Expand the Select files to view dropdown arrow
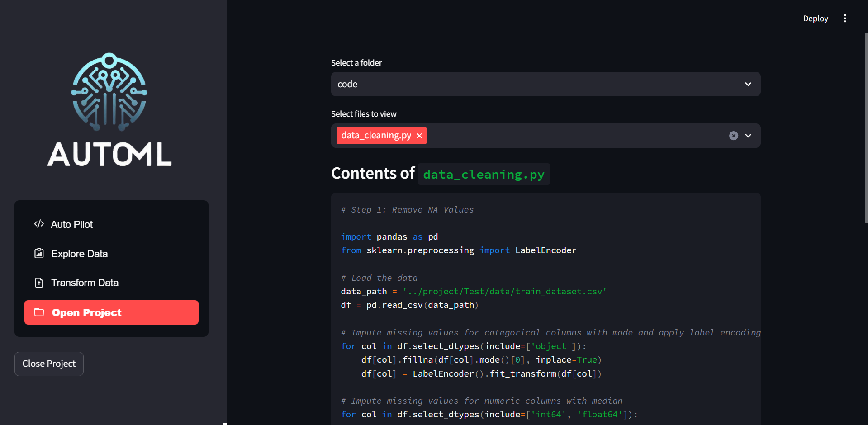This screenshot has height=425, width=868. 748,136
